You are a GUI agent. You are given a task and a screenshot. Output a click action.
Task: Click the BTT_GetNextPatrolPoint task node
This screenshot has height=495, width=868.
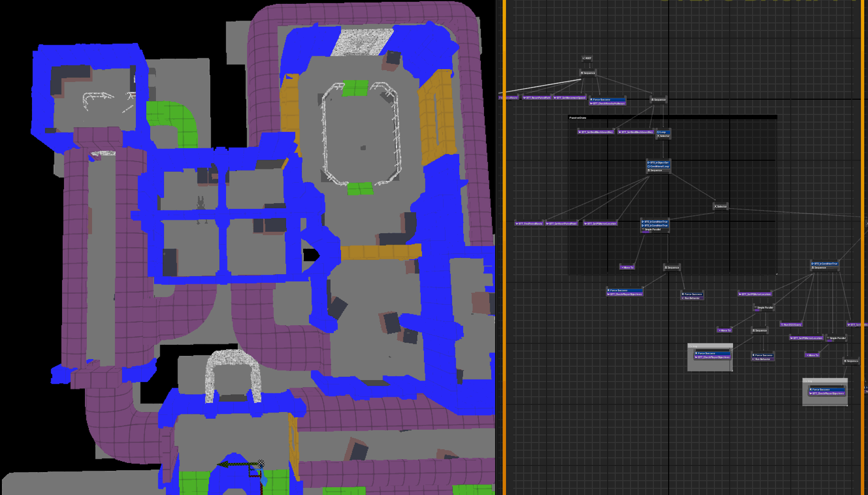[562, 224]
